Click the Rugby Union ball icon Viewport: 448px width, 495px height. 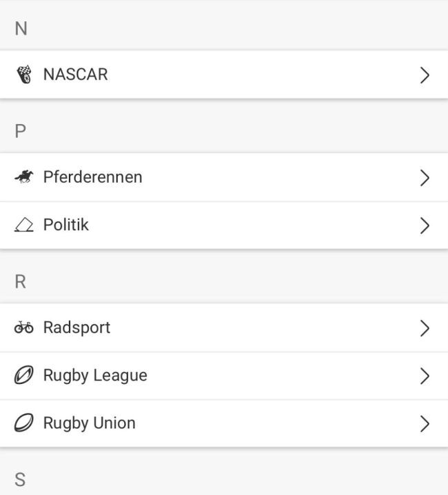click(x=23, y=423)
